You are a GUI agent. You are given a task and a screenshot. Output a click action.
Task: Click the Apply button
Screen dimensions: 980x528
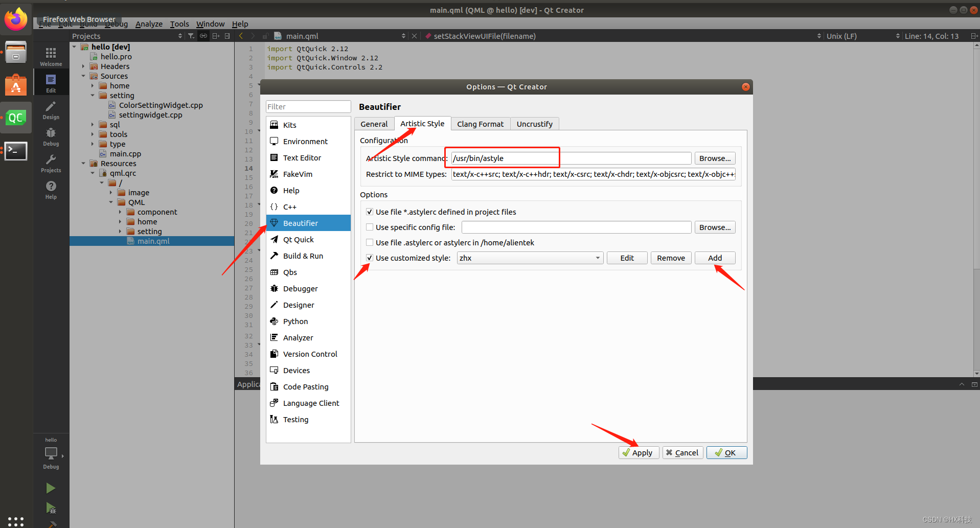tap(639, 452)
